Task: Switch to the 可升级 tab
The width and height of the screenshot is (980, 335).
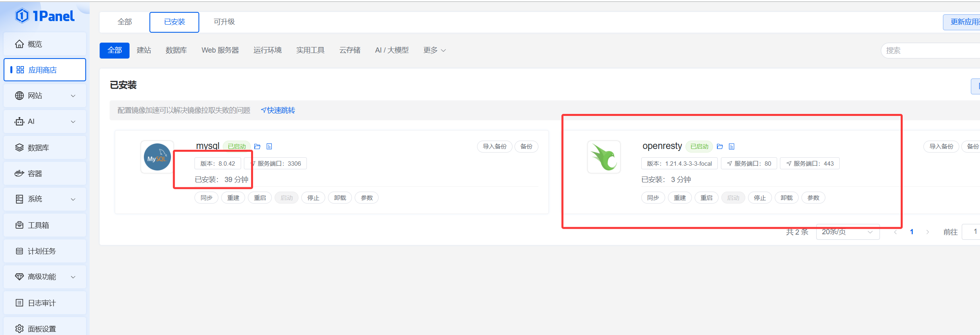Action: (x=224, y=22)
